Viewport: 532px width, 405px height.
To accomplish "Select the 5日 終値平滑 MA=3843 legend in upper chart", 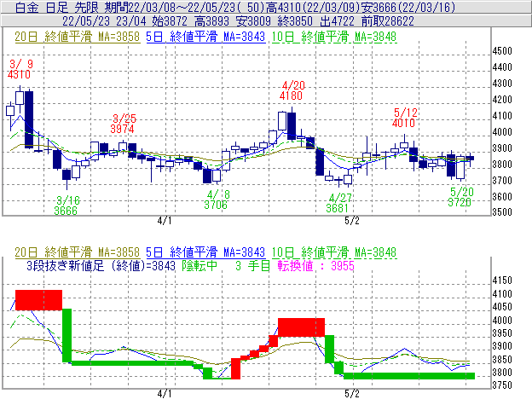I will coord(205,37).
